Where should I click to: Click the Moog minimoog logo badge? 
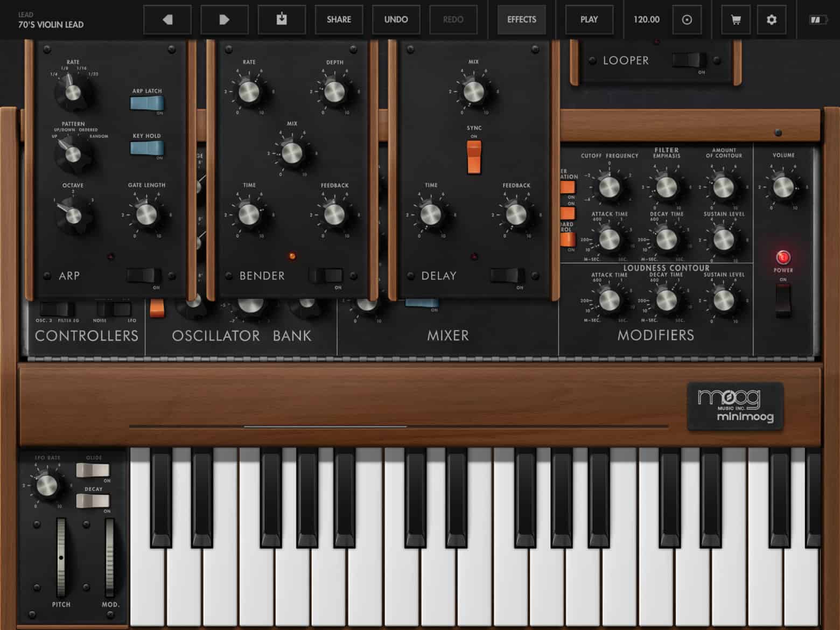click(x=735, y=405)
